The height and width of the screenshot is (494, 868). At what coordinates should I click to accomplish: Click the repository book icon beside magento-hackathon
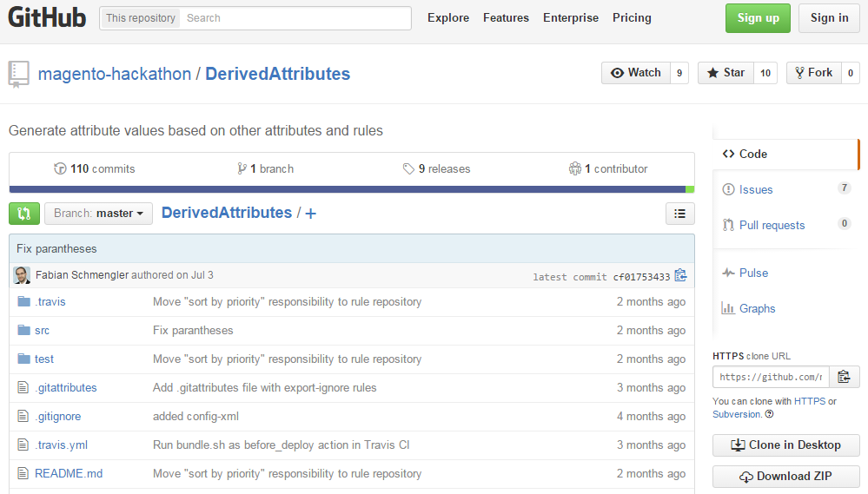pyautogui.click(x=18, y=74)
